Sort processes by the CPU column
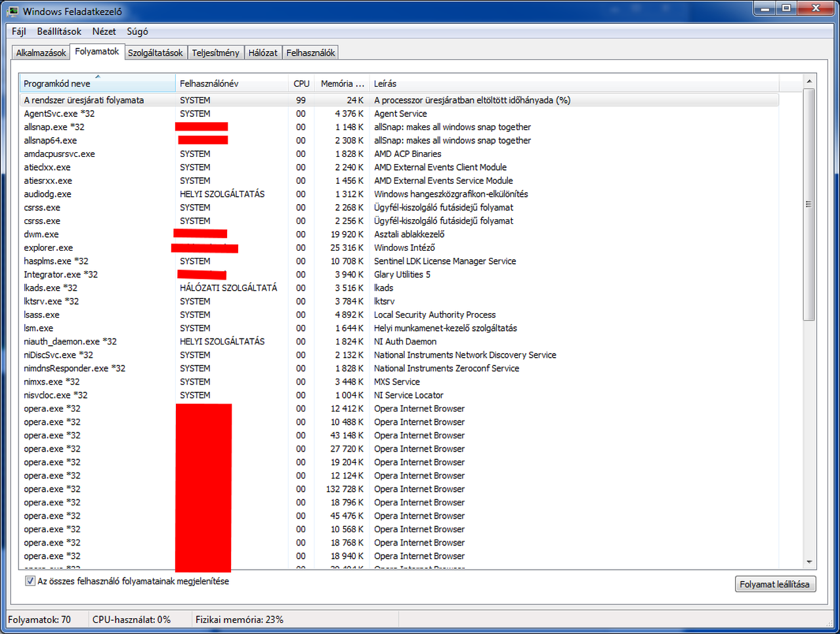This screenshot has width=840, height=634. coord(301,83)
